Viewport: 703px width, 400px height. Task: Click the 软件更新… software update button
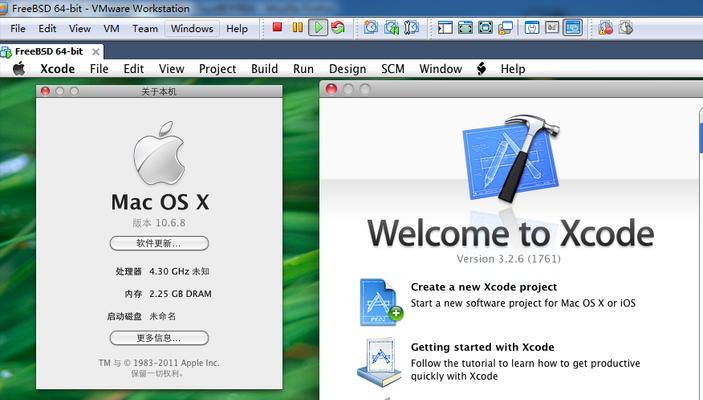coord(159,243)
